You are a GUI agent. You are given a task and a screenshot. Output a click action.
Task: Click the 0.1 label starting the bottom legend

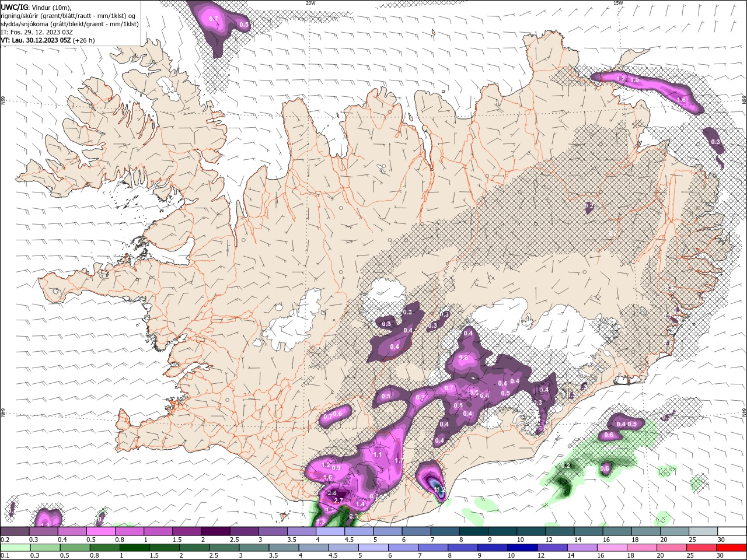pyautogui.click(x=5, y=555)
